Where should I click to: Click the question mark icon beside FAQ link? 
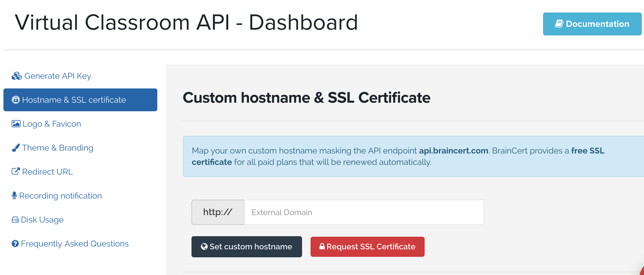click(15, 244)
